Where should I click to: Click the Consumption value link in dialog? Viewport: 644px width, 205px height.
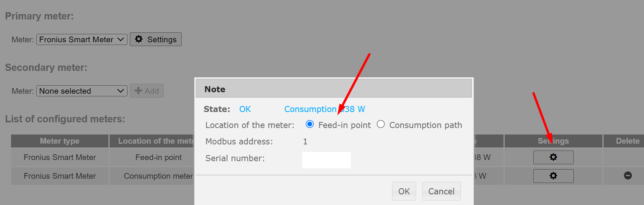(324, 109)
